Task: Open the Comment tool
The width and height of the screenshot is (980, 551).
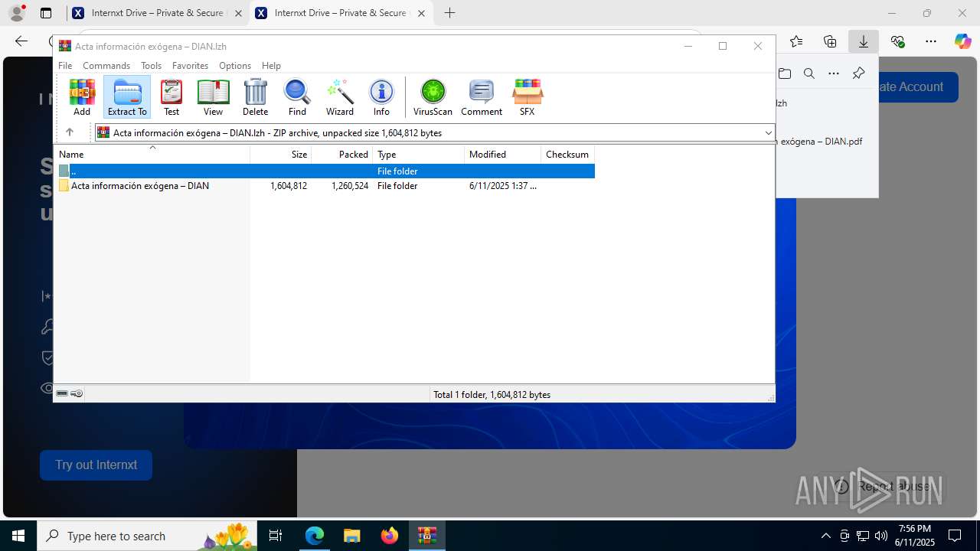Action: [x=482, y=97]
